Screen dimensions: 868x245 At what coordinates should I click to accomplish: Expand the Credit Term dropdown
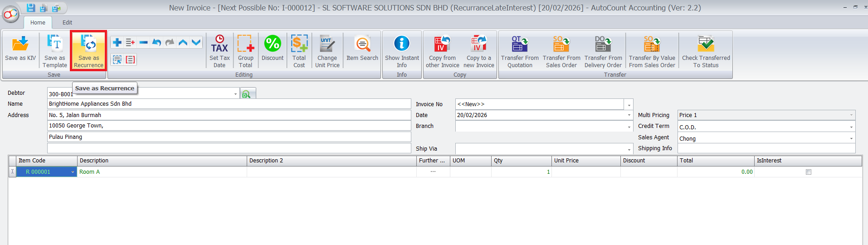(851, 127)
